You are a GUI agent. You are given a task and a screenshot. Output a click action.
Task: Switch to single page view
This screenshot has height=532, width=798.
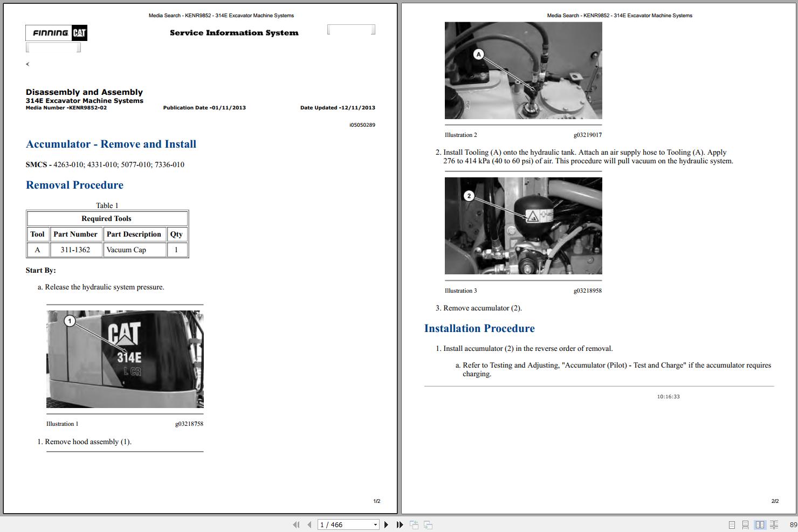[732, 524]
